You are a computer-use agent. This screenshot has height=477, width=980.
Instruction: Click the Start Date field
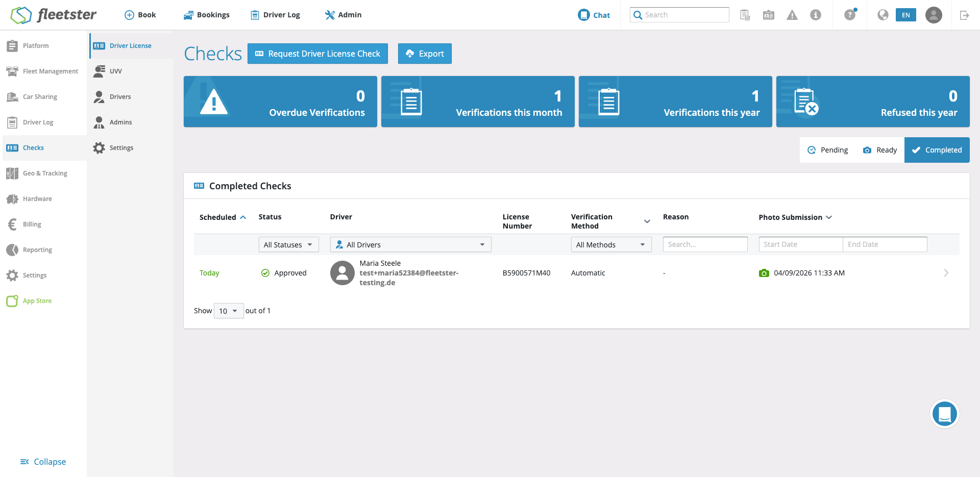[x=801, y=244]
